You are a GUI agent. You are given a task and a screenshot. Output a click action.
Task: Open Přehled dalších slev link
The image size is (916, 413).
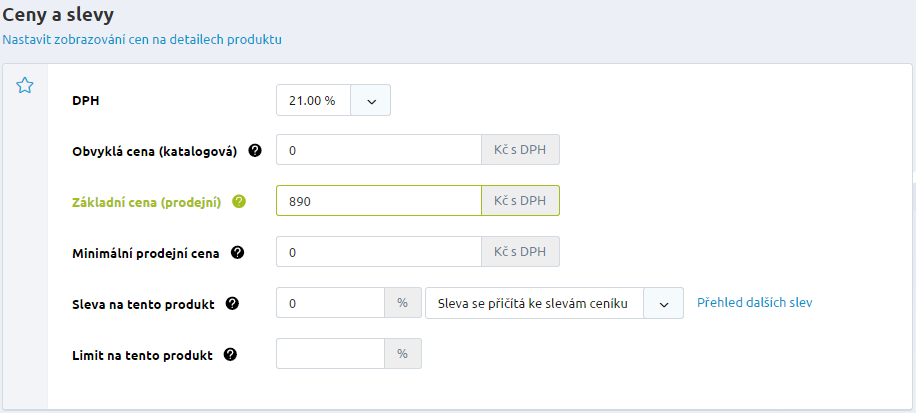click(x=754, y=302)
